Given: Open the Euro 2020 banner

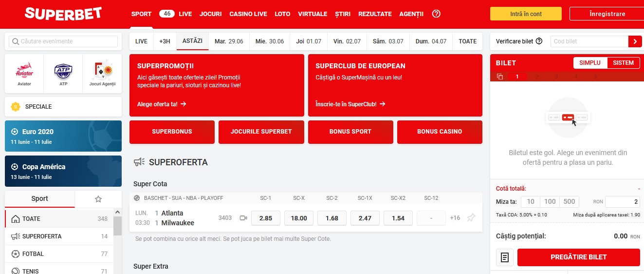Looking at the screenshot, I should click(x=63, y=136).
